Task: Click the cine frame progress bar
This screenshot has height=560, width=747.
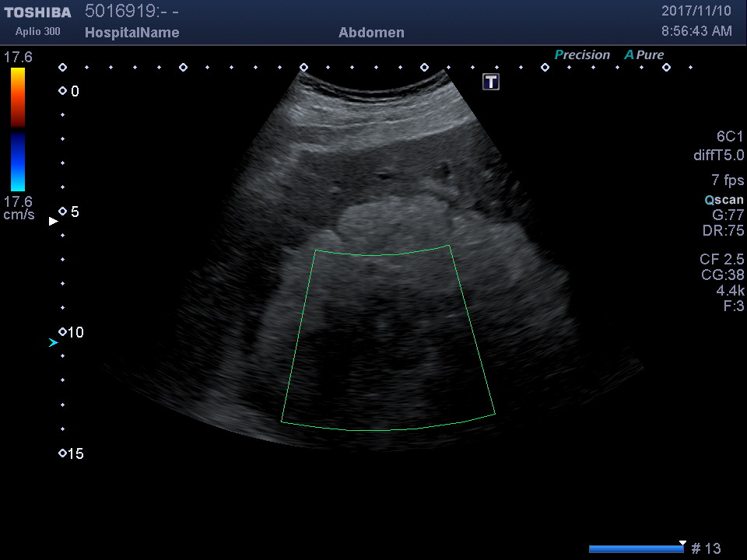Action: tap(636, 549)
